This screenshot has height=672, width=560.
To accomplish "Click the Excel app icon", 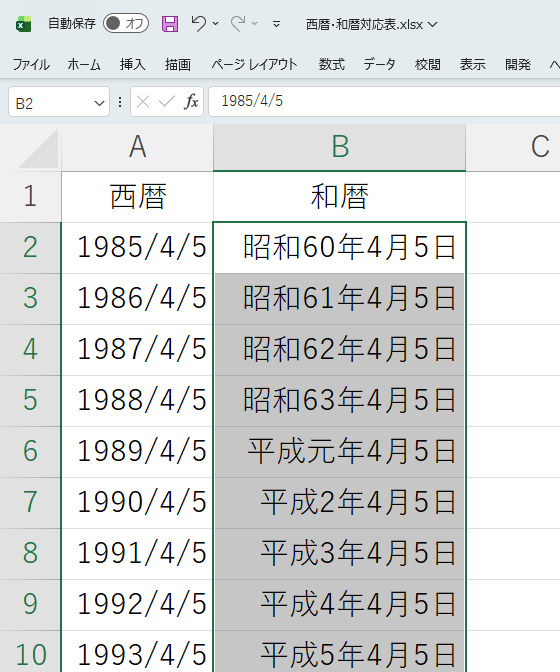I will tap(24, 24).
